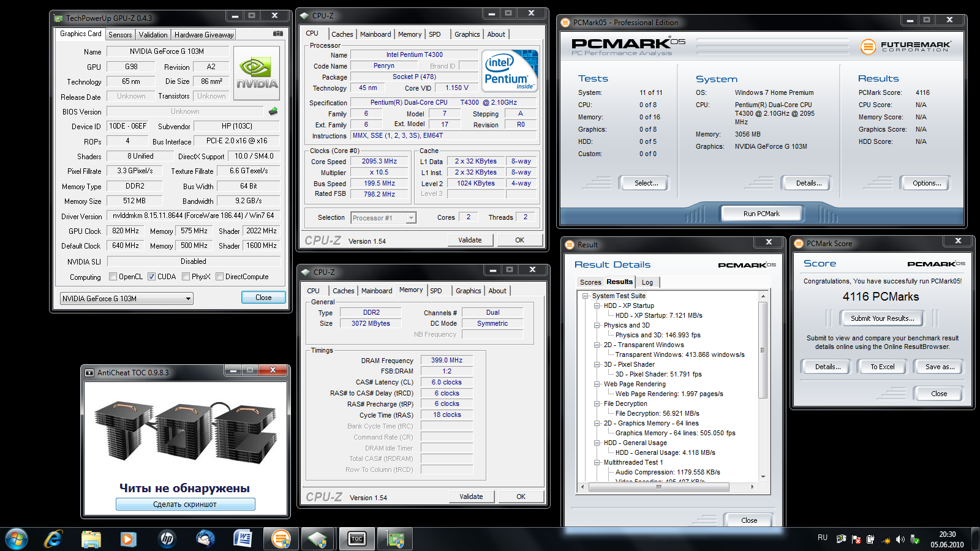The height and width of the screenshot is (551, 980).
Task: Open Windows Media Player taskbar icon
Action: point(128,539)
